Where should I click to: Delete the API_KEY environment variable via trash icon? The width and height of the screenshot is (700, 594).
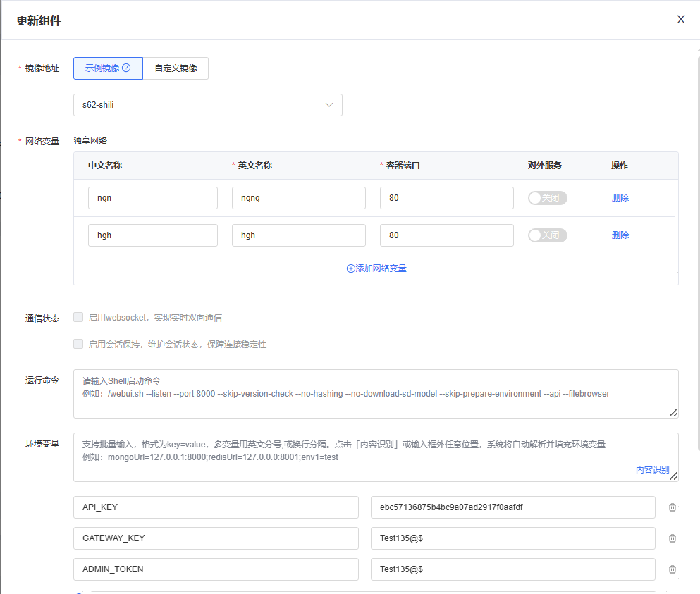pyautogui.click(x=672, y=507)
